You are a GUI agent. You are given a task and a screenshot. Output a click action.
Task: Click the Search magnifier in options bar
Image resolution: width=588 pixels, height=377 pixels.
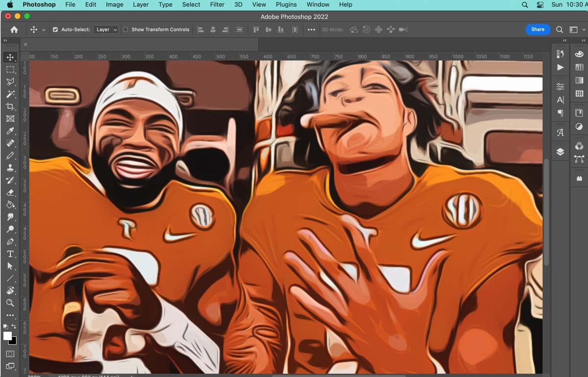tap(560, 29)
